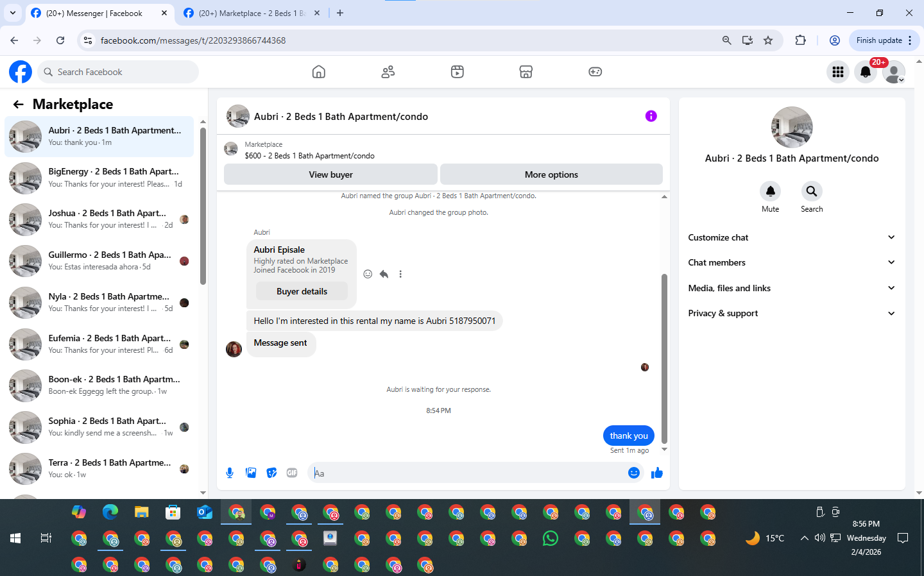
Task: Click the back arrow next to Marketplace
Action: tap(19, 104)
